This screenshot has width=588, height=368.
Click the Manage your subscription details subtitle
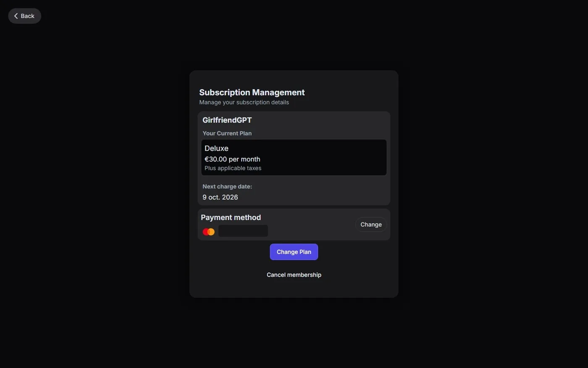244,102
